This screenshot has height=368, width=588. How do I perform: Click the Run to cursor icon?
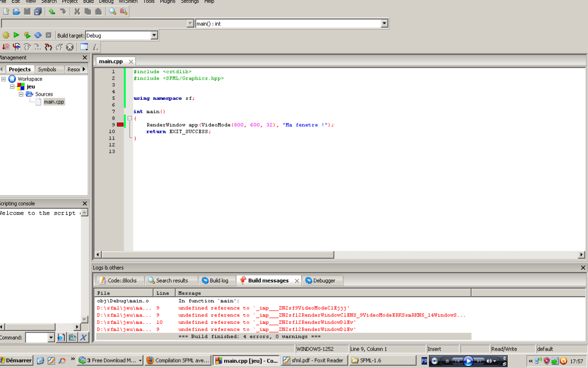[17, 47]
